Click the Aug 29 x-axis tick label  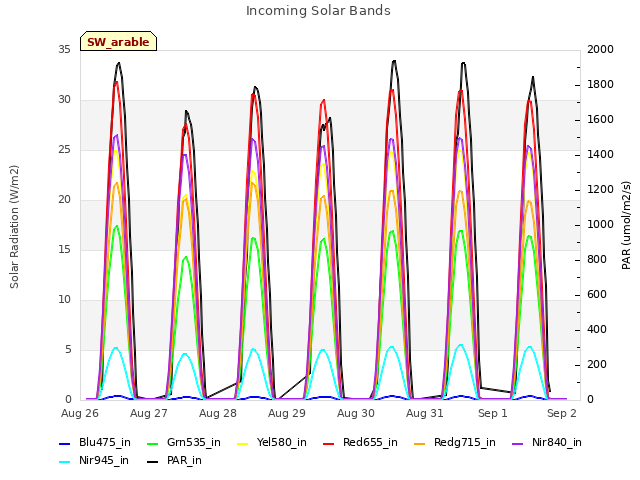coord(287,413)
